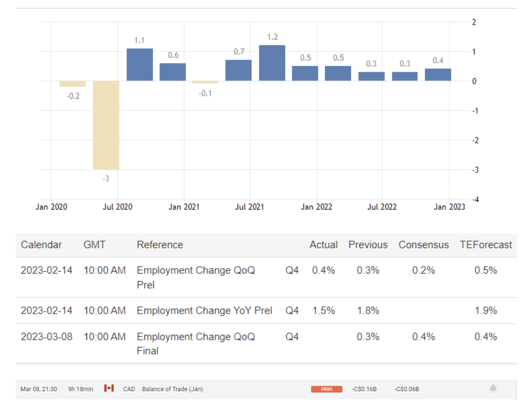Select the 1.2 bar in the chart

[272, 63]
